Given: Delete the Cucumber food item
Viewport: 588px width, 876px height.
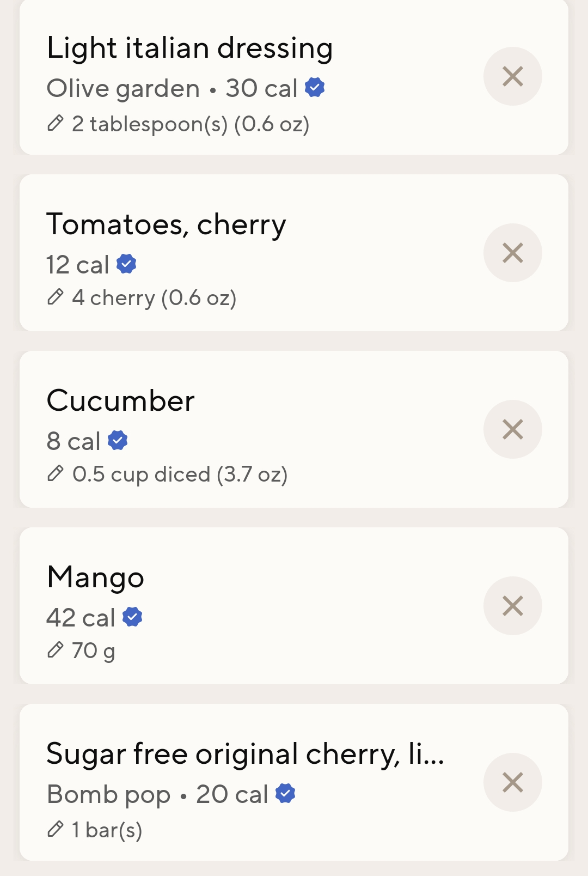Looking at the screenshot, I should tap(512, 429).
